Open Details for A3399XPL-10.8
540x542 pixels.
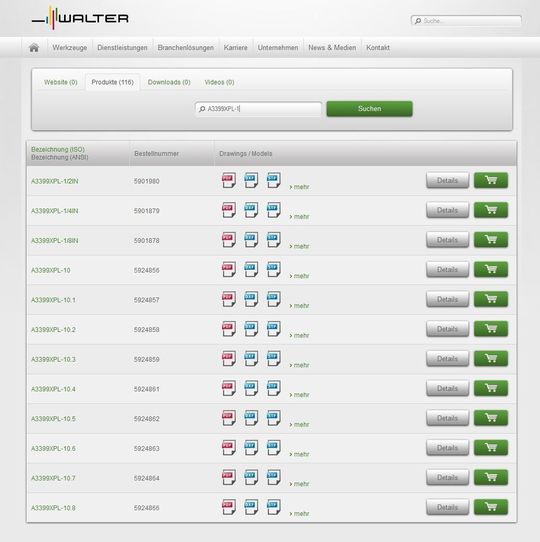tap(447, 507)
